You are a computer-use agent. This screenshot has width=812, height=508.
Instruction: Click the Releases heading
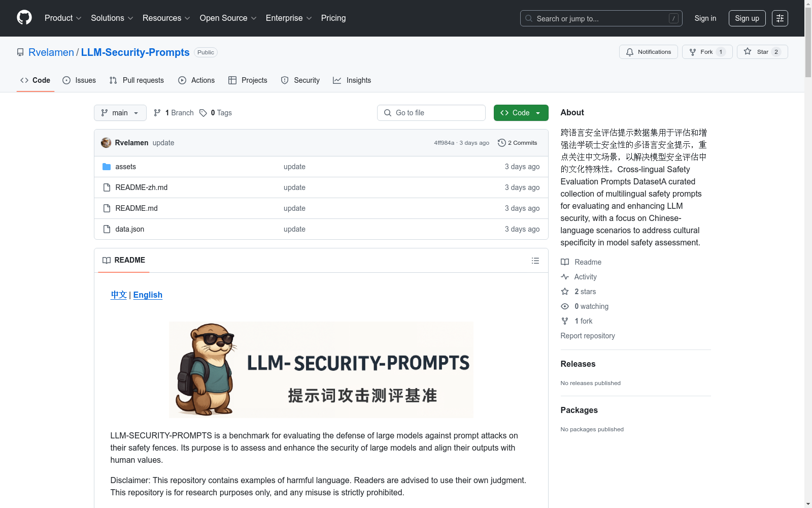[578, 364]
